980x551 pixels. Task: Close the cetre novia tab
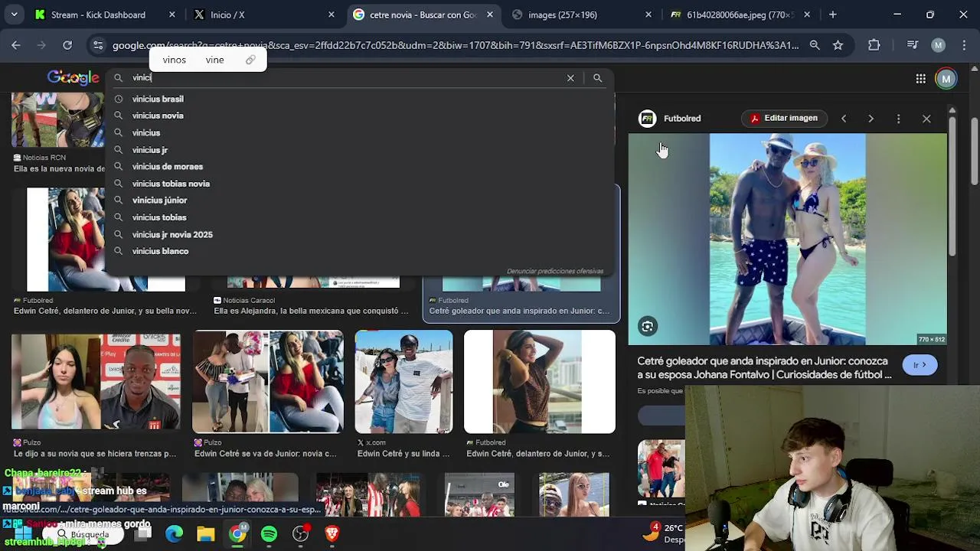click(490, 15)
